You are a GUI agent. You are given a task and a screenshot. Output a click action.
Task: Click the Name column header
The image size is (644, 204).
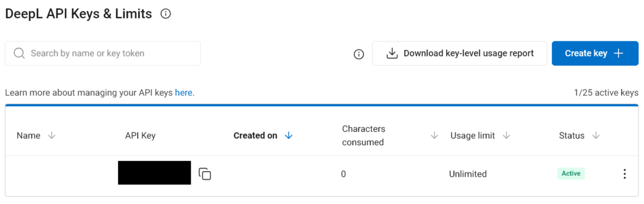[29, 135]
